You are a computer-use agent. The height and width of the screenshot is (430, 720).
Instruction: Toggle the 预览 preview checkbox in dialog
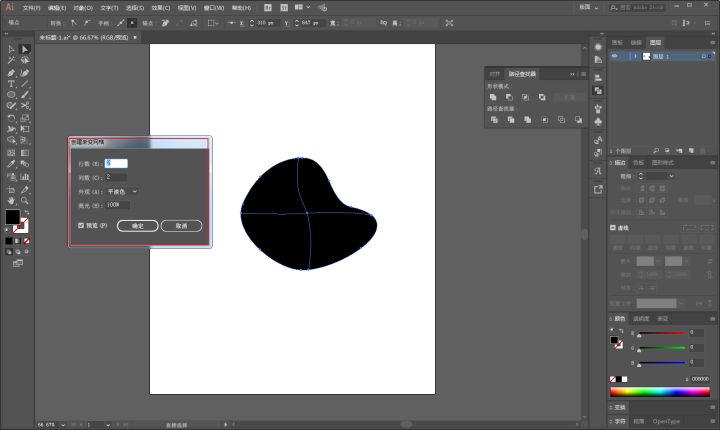click(80, 226)
